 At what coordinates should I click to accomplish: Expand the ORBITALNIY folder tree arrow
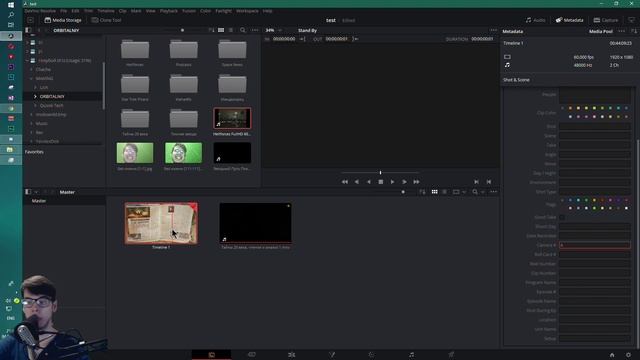pyautogui.click(x=35, y=96)
